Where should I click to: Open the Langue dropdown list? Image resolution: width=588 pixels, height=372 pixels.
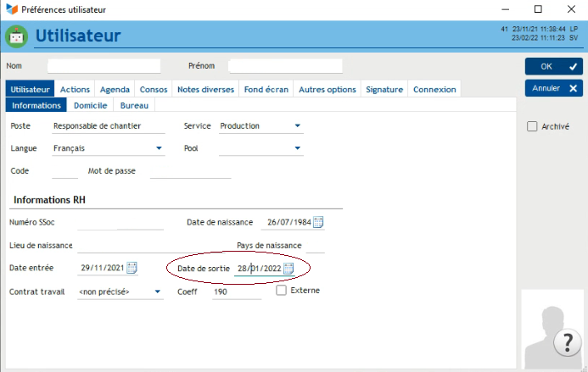click(x=159, y=148)
